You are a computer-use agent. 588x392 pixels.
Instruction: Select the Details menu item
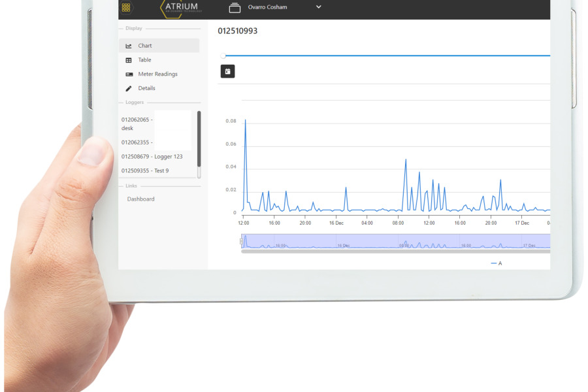146,88
